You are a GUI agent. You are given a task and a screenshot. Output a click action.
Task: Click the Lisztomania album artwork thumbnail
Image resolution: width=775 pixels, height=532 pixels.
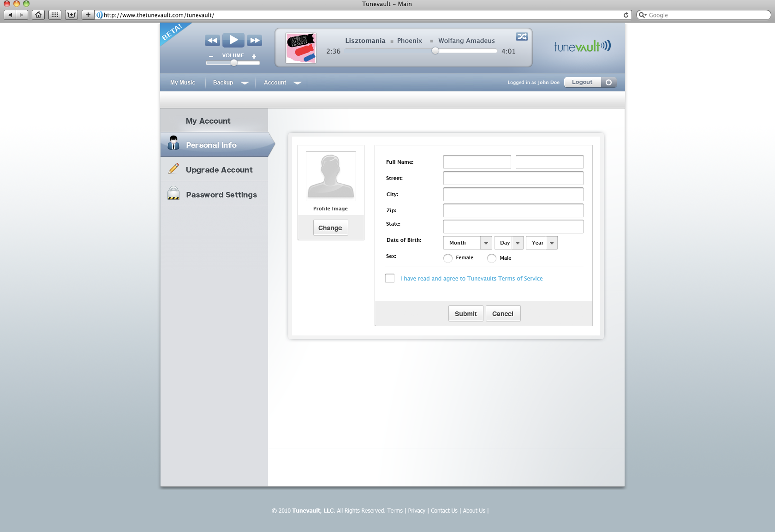pos(301,48)
